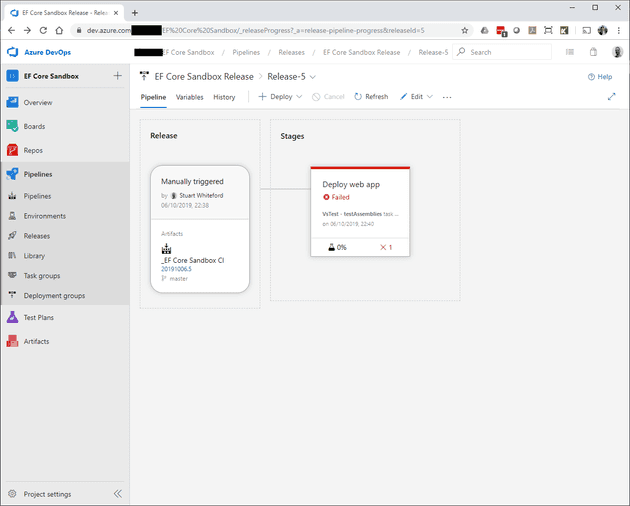630x506 pixels.
Task: Select Task groups in sidebar
Action: [42, 276]
